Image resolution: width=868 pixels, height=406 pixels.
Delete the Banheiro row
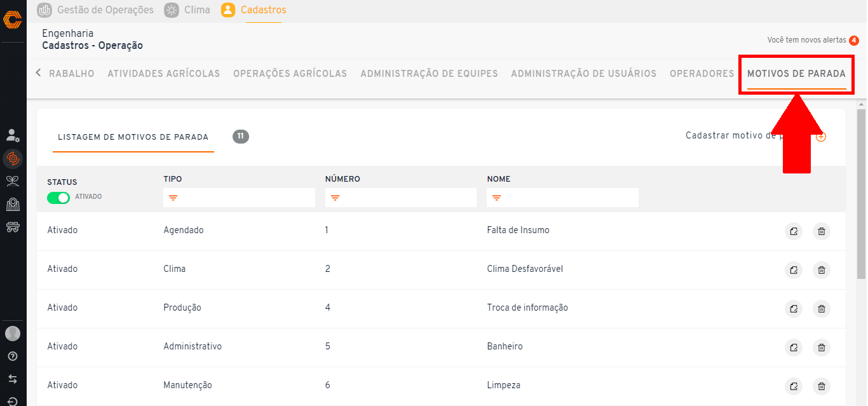pyautogui.click(x=822, y=348)
